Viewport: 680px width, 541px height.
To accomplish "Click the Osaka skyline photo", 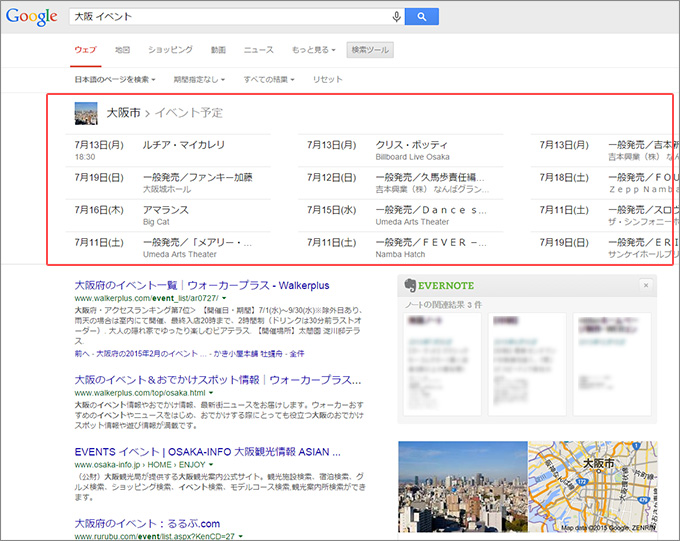I will point(463,487).
